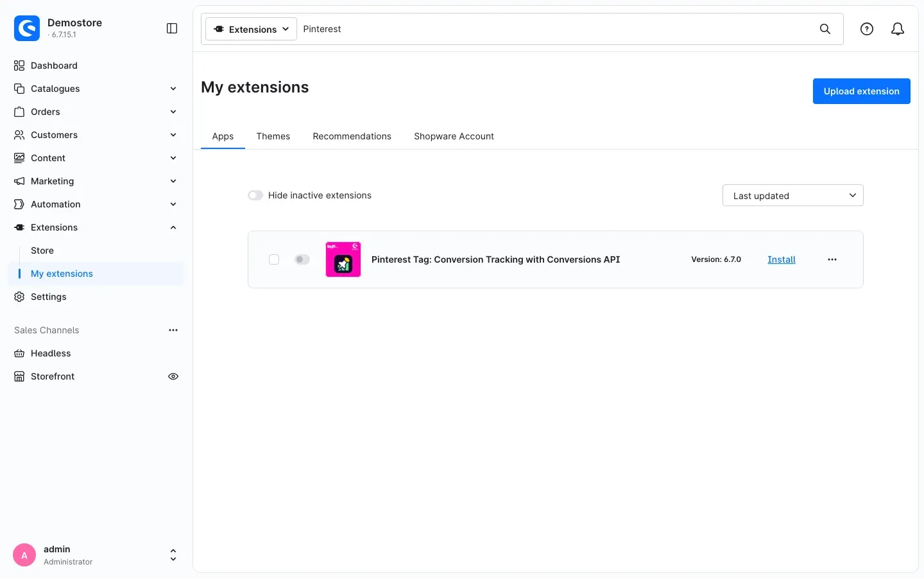The height and width of the screenshot is (578, 924).
Task: Open the admin user menu chevron
Action: pyautogui.click(x=173, y=556)
